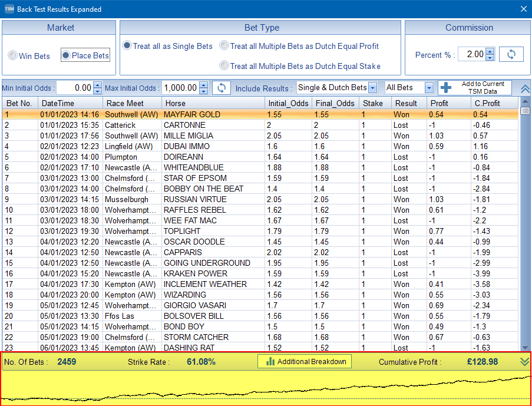
Task: Collapse the filter panel with the double up chevron
Action: pos(525,88)
